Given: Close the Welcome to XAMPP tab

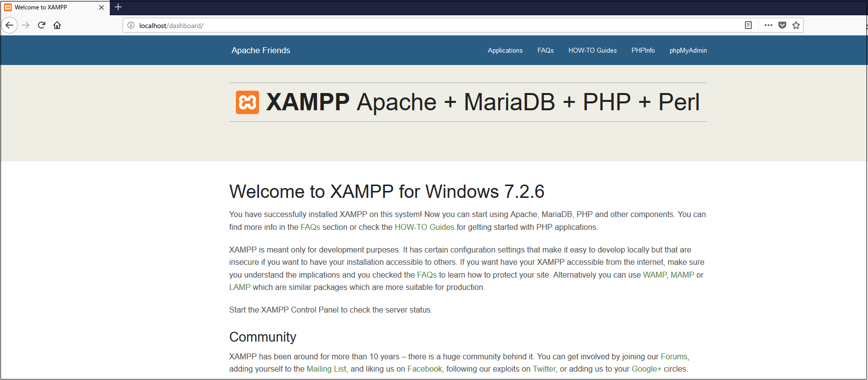Looking at the screenshot, I should point(101,7).
